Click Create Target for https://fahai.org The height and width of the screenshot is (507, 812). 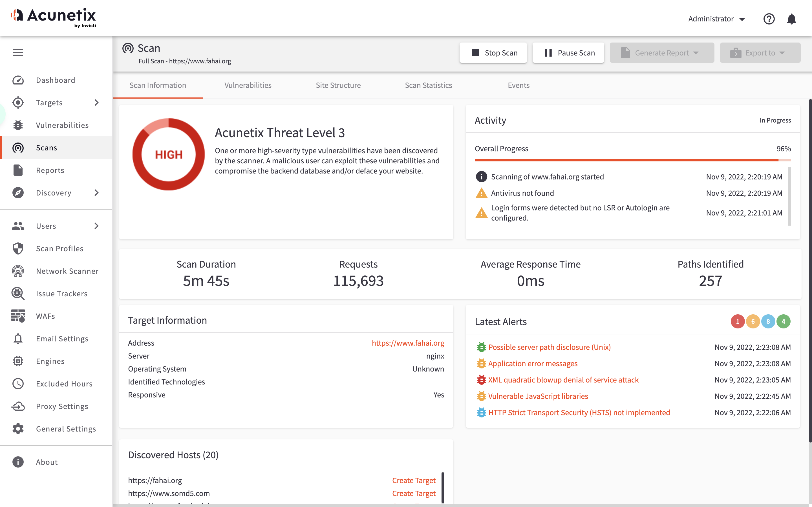tap(414, 480)
